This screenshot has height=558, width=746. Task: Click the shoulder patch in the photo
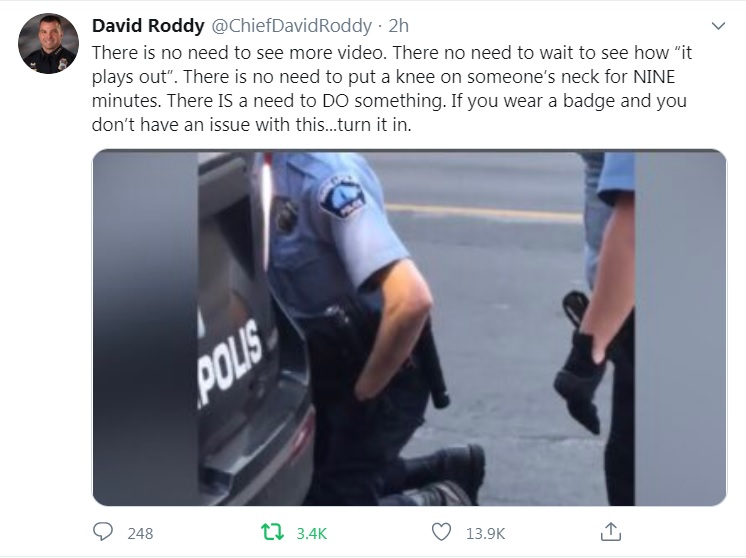[343, 196]
